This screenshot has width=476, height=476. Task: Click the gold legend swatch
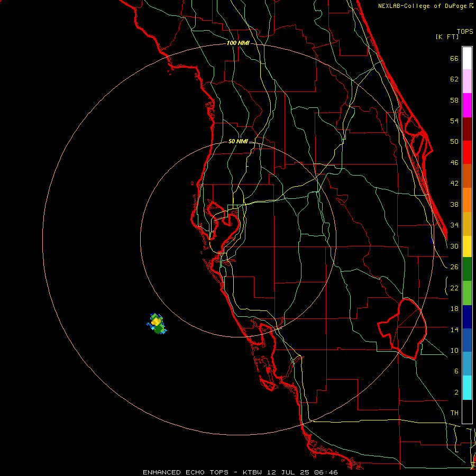click(467, 224)
